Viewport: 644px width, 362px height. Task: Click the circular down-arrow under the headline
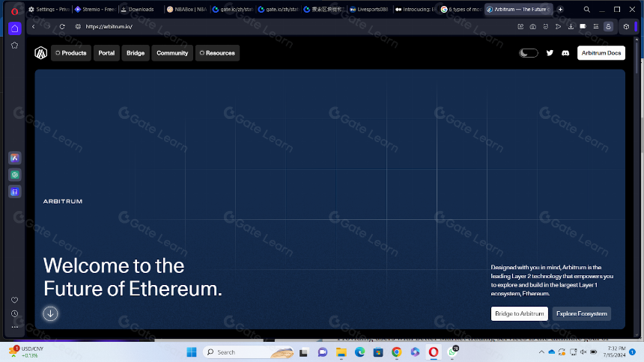point(50,313)
